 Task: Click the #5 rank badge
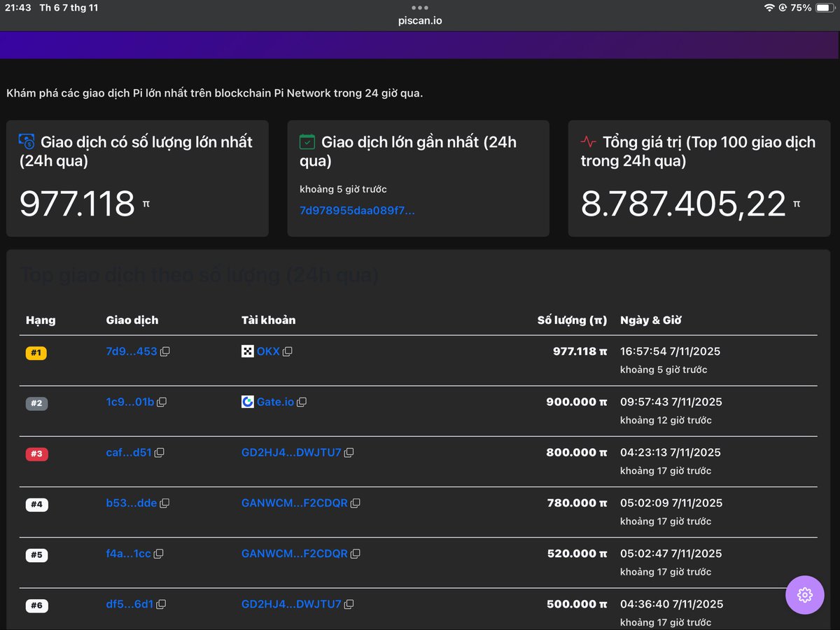[x=36, y=555]
